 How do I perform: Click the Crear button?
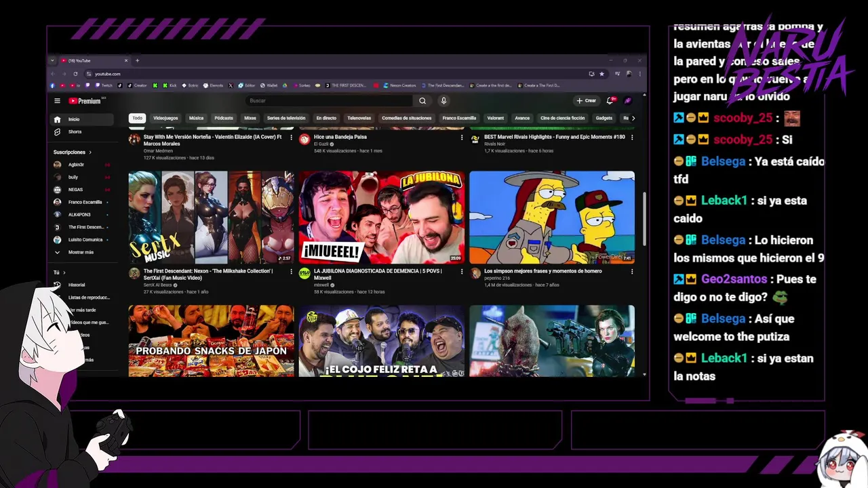[587, 101]
